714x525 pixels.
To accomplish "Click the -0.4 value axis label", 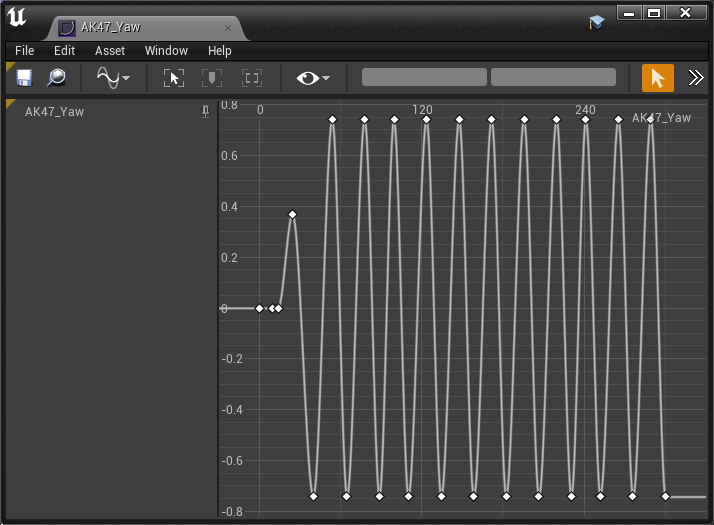I will 232,410.
